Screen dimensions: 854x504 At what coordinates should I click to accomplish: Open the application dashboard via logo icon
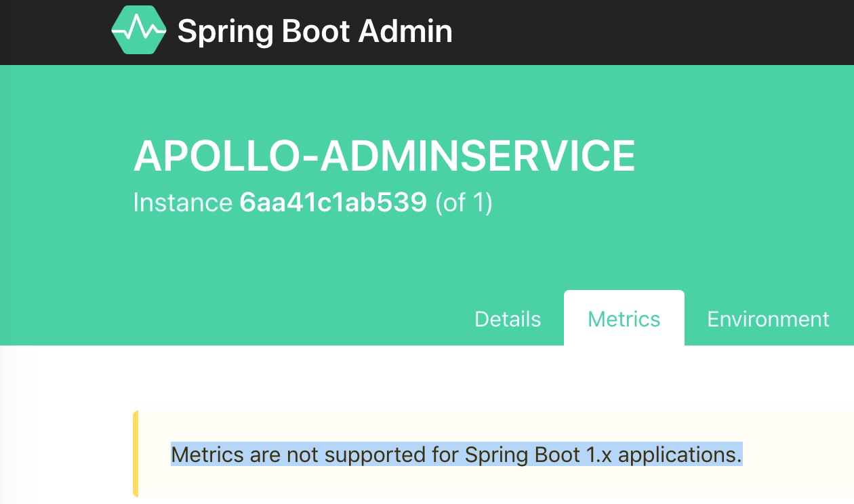138,30
